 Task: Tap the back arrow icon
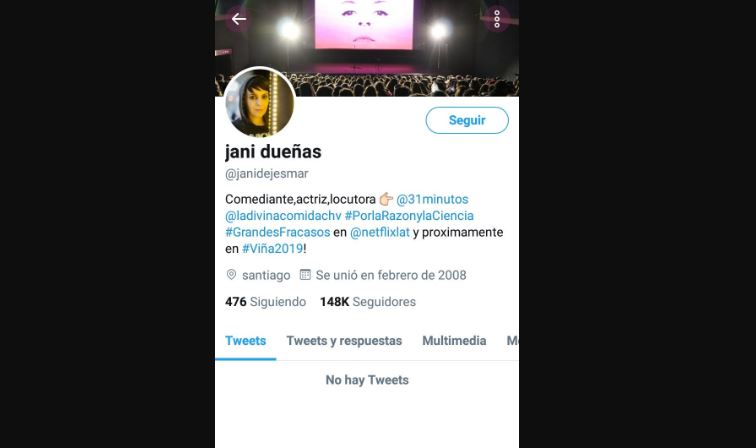pyautogui.click(x=239, y=19)
